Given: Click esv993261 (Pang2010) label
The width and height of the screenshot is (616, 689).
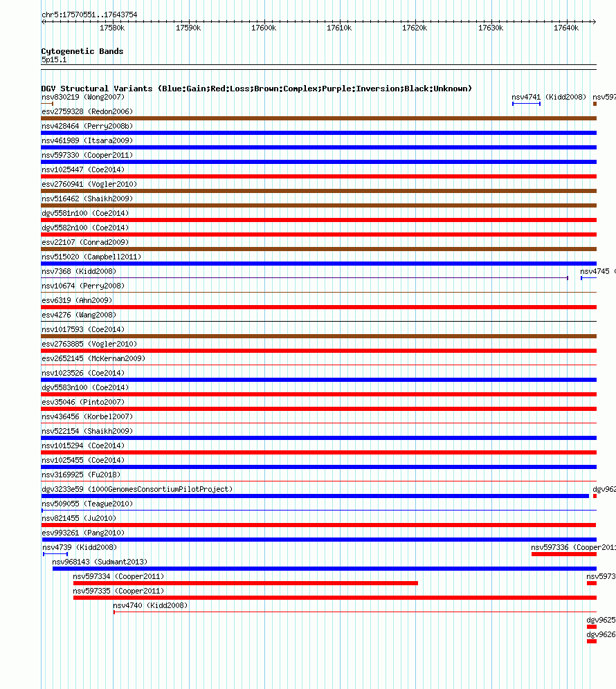Looking at the screenshot, I should [83, 532].
